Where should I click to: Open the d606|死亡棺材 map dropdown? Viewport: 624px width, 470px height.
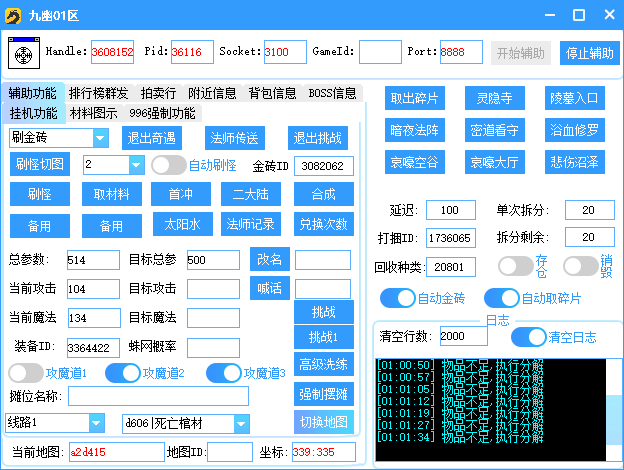tap(242, 423)
